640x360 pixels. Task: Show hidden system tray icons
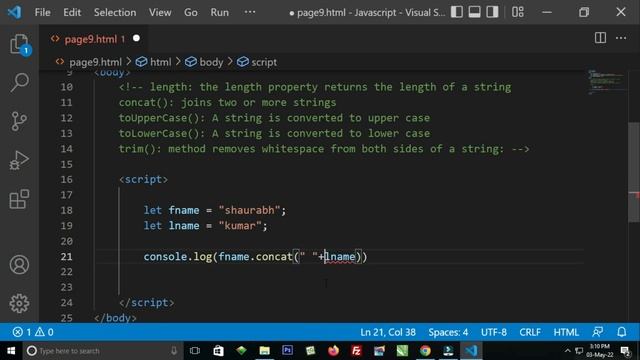coord(567,351)
